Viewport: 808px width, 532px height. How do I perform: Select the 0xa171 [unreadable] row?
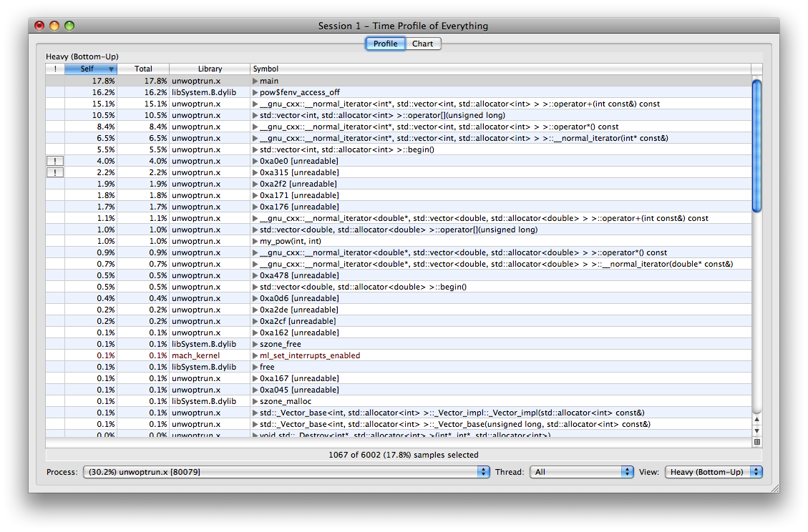pos(399,195)
